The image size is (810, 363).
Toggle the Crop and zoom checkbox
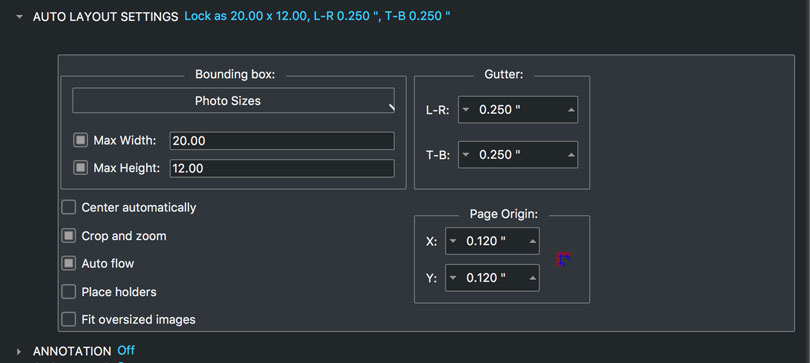click(69, 236)
